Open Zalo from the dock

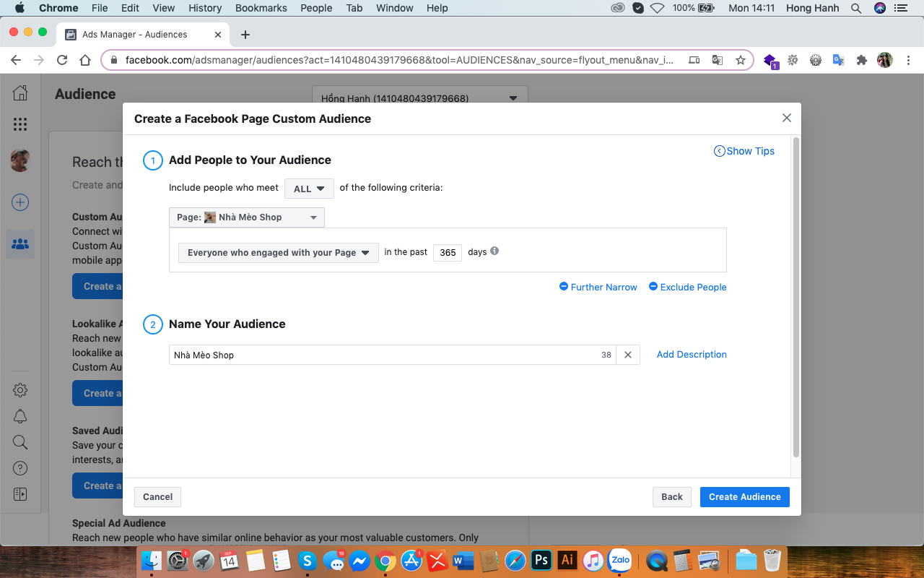619,560
